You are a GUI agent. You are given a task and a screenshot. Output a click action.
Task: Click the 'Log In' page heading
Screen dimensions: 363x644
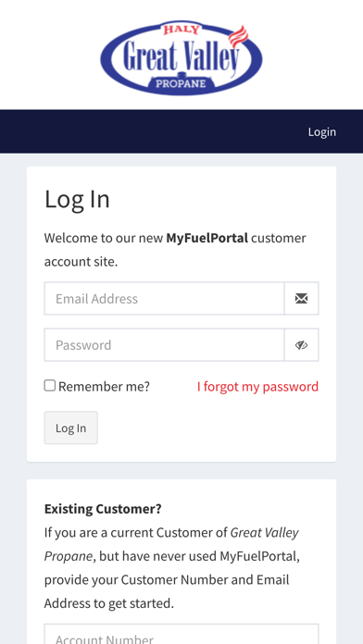point(77,200)
